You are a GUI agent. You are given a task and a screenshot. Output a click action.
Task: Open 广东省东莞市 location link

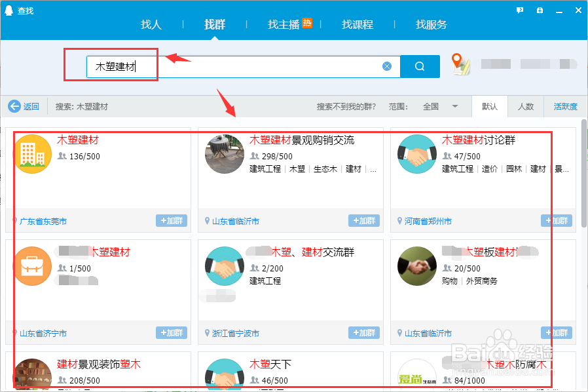[x=43, y=221]
